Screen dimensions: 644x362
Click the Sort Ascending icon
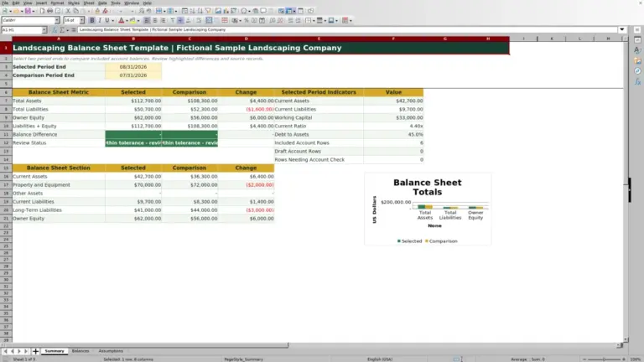(192, 11)
